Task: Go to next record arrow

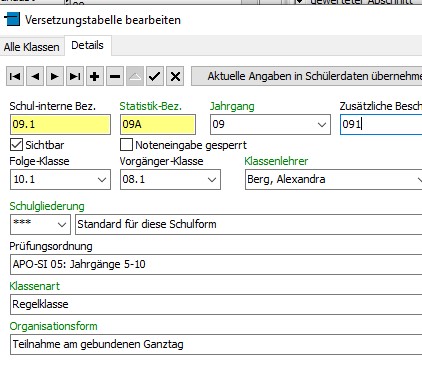Action: 55,76
